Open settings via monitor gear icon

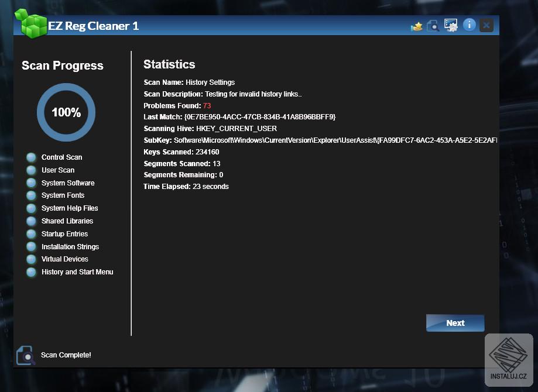tap(451, 25)
